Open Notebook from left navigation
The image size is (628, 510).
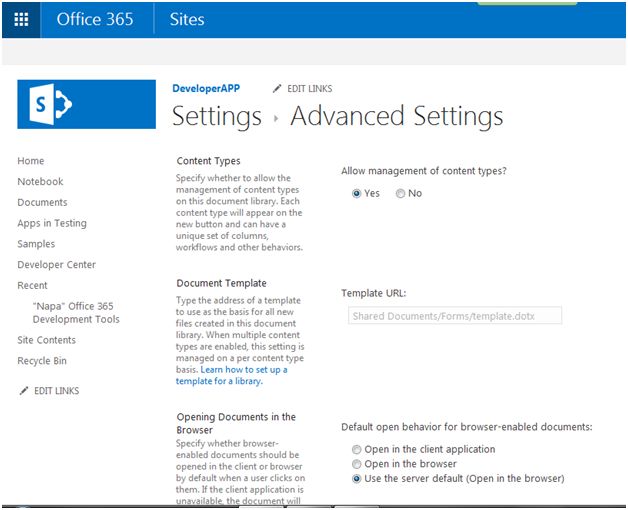click(x=40, y=182)
